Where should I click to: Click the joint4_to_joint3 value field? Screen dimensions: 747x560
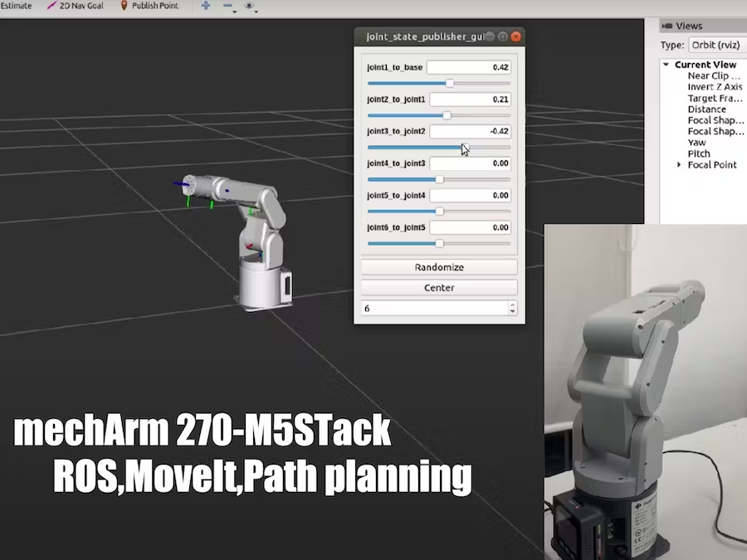point(471,163)
